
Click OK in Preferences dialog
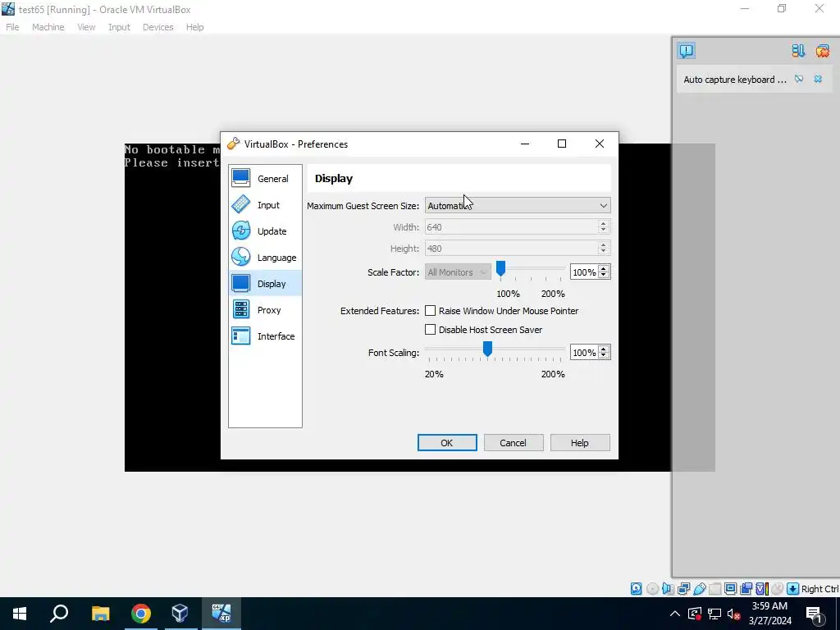[x=447, y=443]
